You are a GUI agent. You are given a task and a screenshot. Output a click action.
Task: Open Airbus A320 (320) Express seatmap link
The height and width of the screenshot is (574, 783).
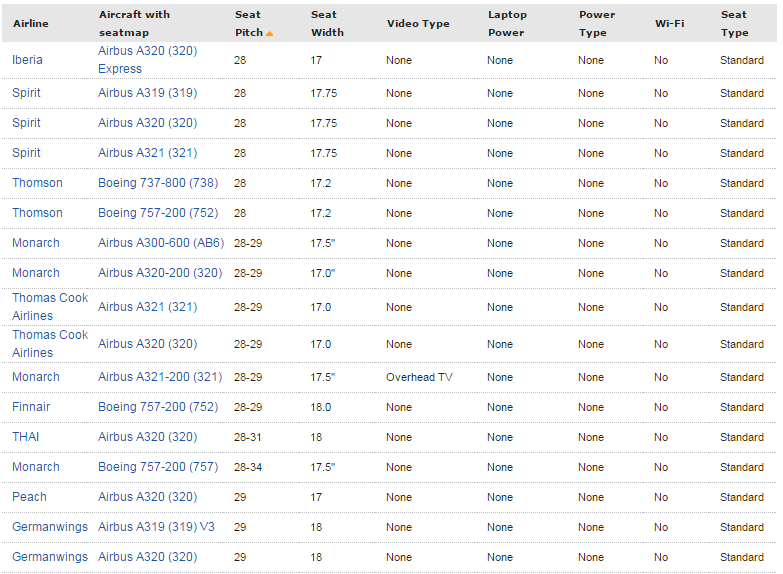147,60
